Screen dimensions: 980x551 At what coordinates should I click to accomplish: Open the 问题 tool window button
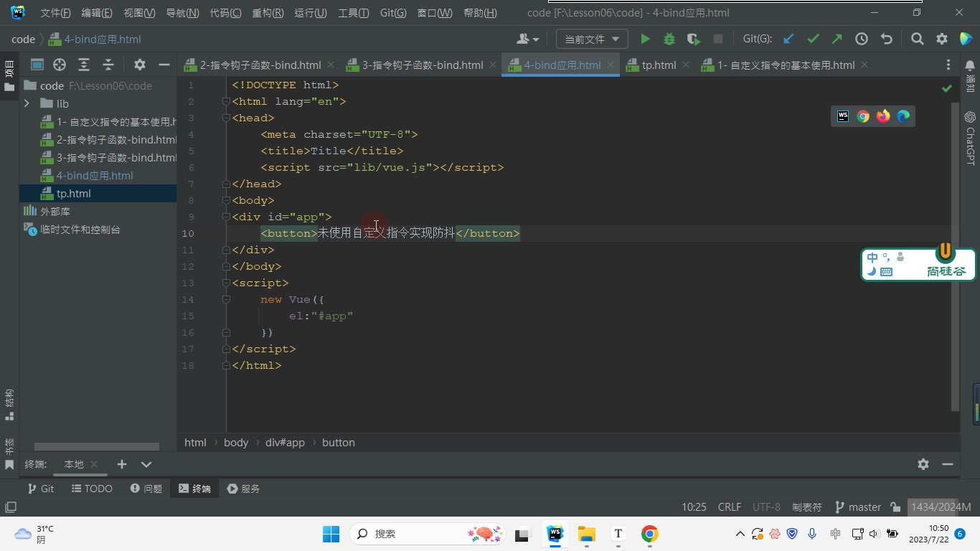(x=146, y=489)
